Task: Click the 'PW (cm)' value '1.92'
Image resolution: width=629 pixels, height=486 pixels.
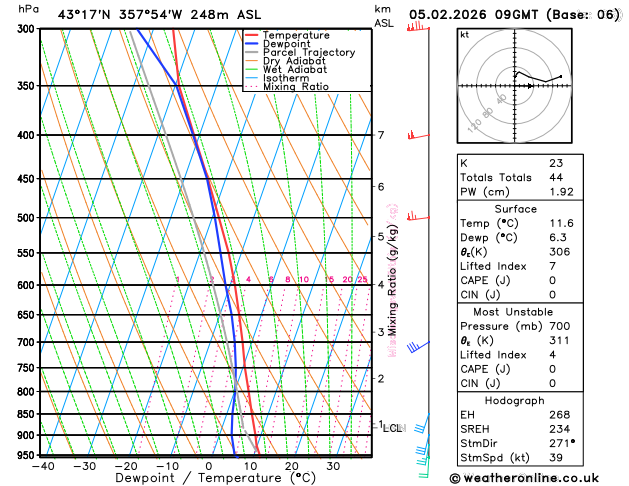Action: [561, 192]
